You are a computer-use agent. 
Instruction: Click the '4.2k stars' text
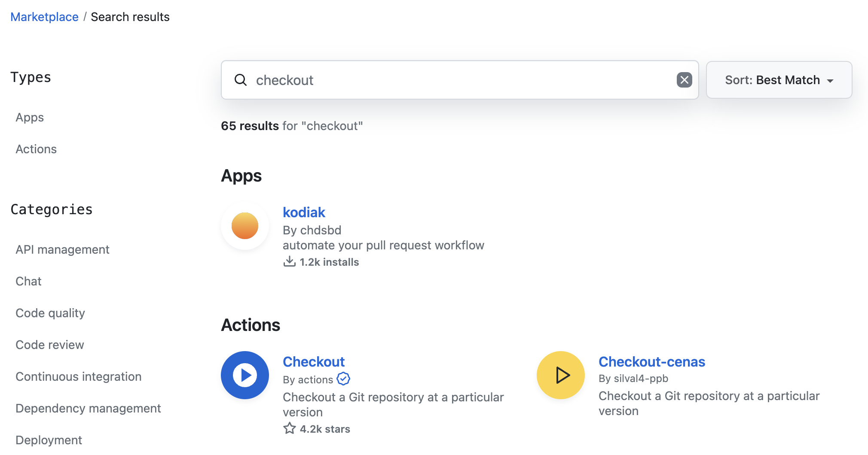(325, 429)
